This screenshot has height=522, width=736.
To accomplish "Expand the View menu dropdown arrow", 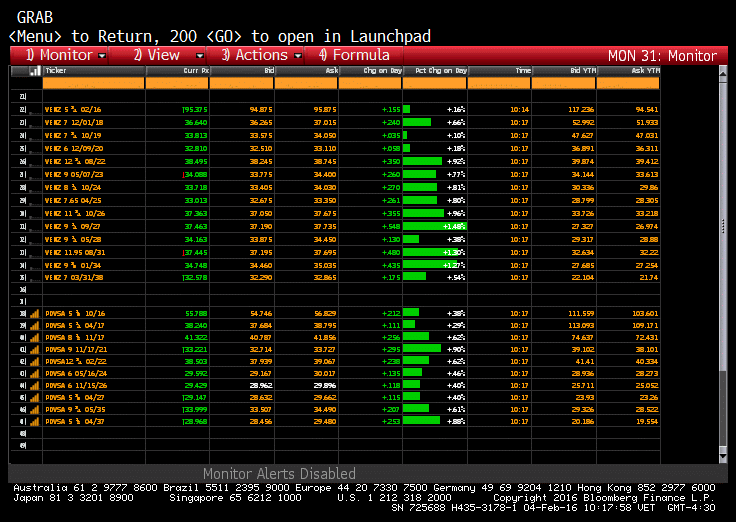I will 199,56.
